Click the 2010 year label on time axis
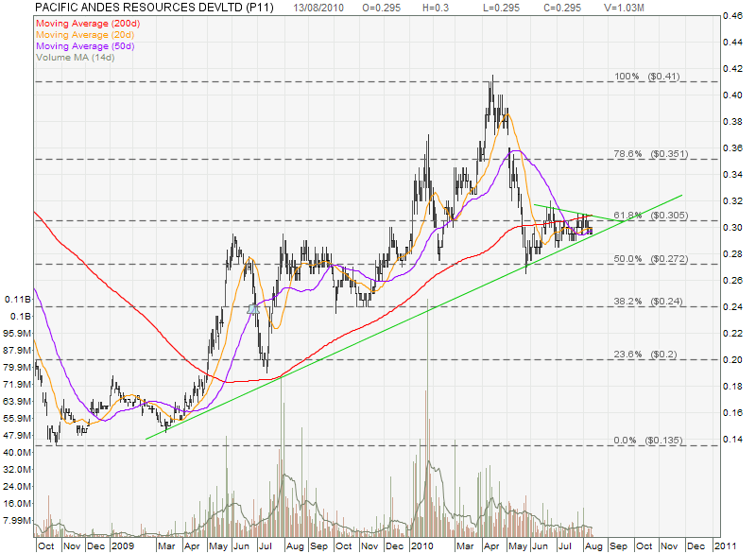Image resolution: width=756 pixels, height=554 pixels. (x=421, y=546)
